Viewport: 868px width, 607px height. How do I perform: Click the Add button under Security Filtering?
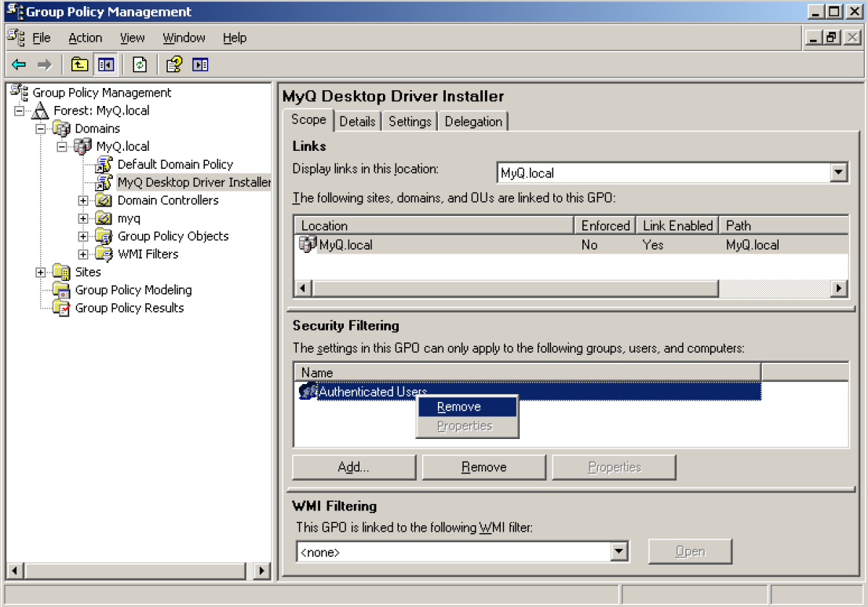point(353,466)
